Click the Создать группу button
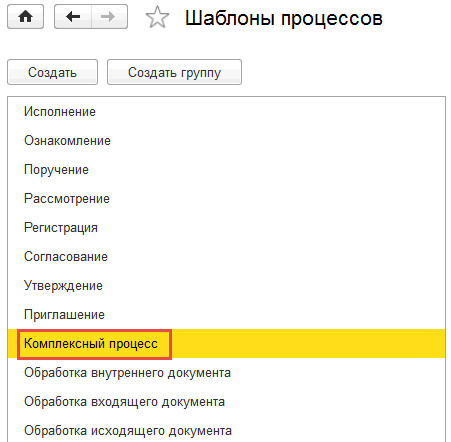 pyautogui.click(x=174, y=72)
